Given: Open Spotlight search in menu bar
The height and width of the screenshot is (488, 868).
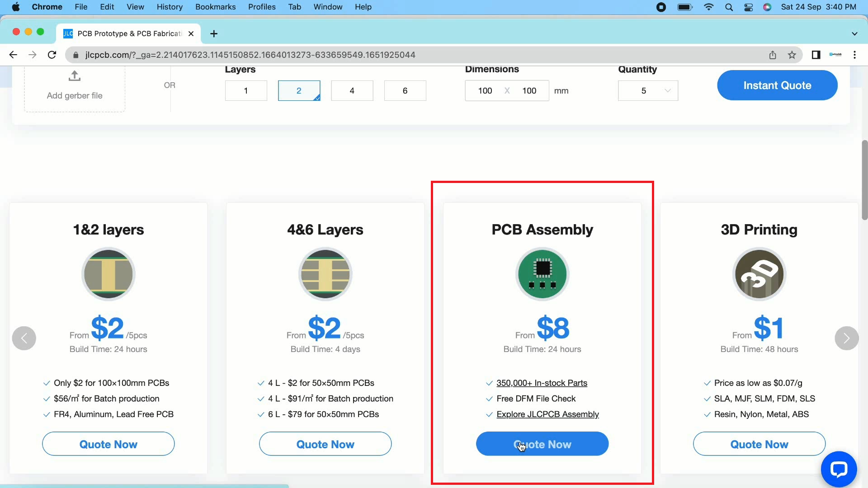Looking at the screenshot, I should point(729,7).
